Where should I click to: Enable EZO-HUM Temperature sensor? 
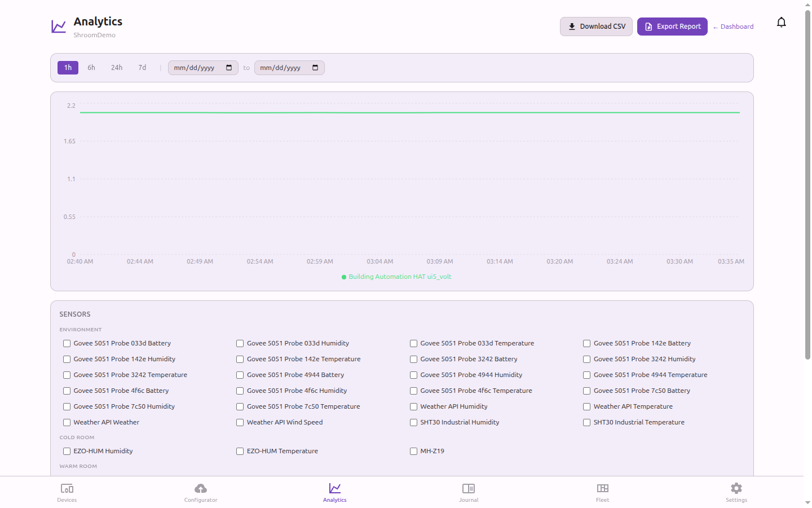(240, 451)
